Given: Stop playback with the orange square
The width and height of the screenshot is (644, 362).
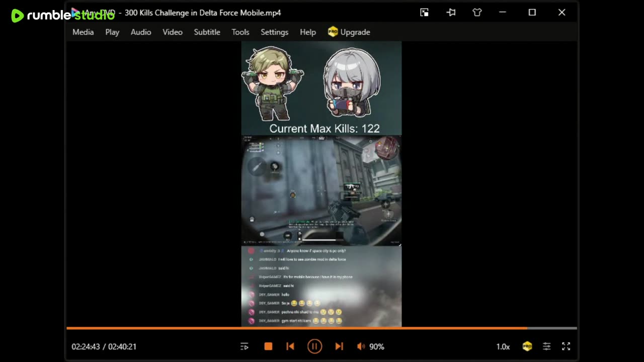Looking at the screenshot, I should (x=268, y=346).
